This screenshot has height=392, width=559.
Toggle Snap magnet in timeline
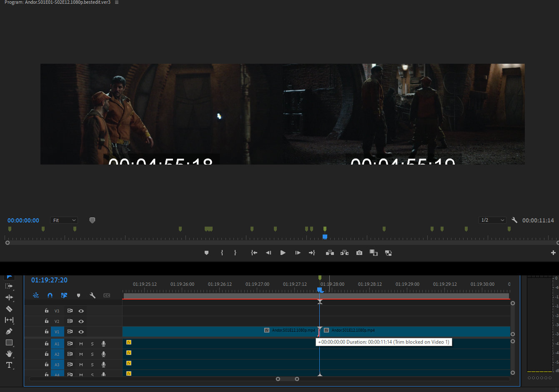(x=50, y=295)
